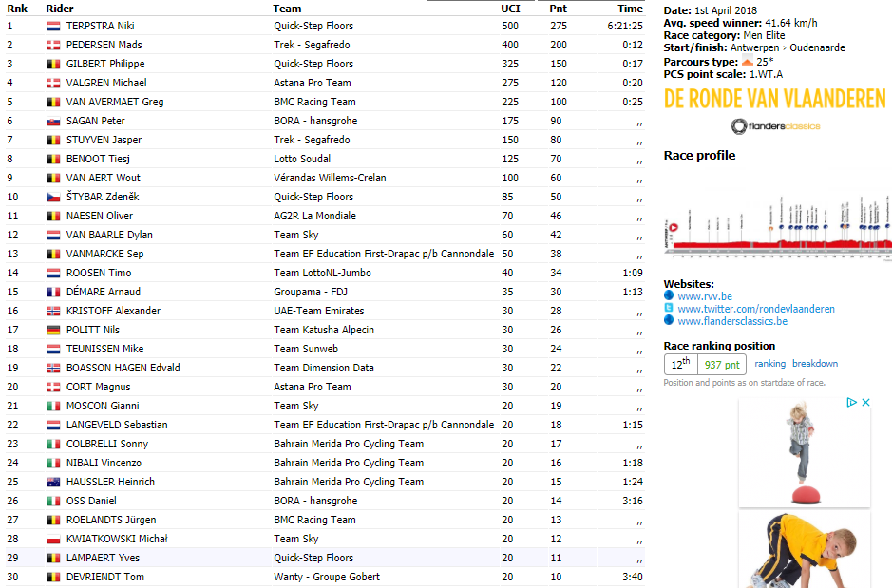
Task: Click the Italian flag beside MOSCON Gianni
Action: coord(53,406)
